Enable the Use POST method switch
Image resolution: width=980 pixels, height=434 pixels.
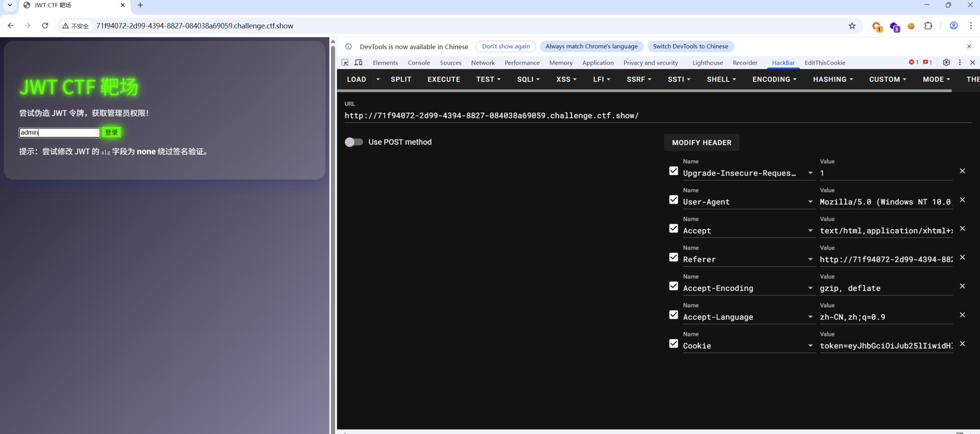click(x=354, y=142)
